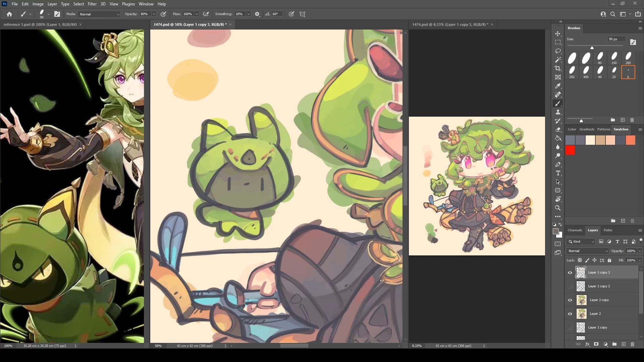Toggle symmetry paint options butterfly icon
Image resolution: width=644 pixels, height=362 pixels.
303,14
